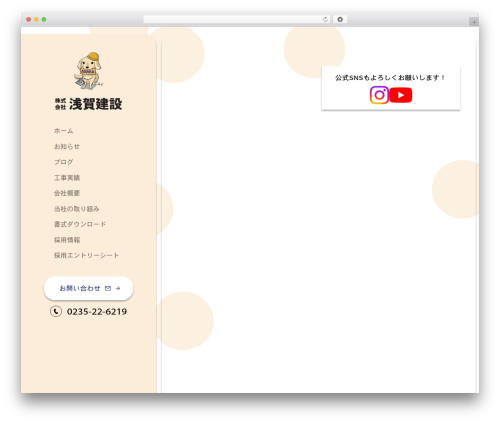Image resolution: width=500 pixels, height=423 pixels.
Task: Open ブログ menu item
Action: click(63, 162)
